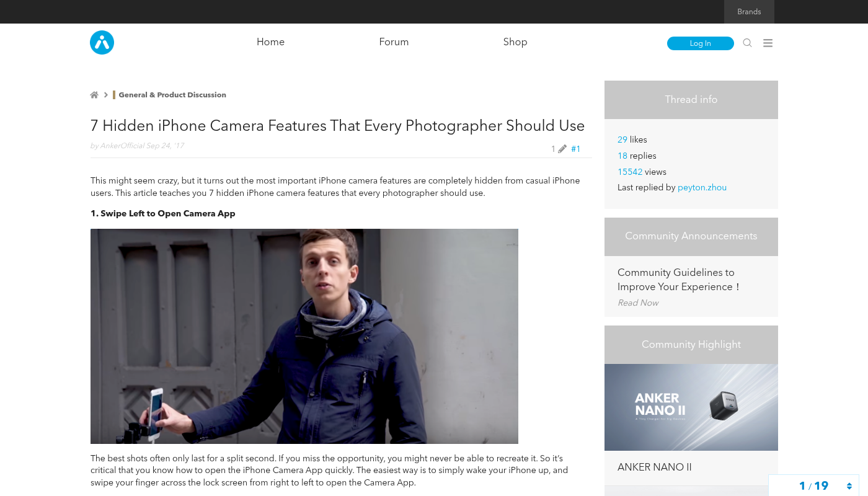Image resolution: width=868 pixels, height=496 pixels.
Task: Open the Brands dropdown in top bar
Action: point(749,12)
